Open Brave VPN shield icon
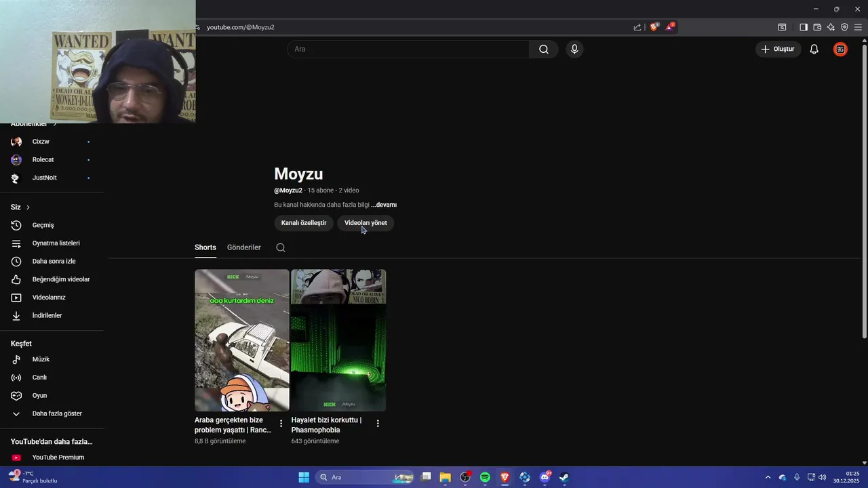 (844, 27)
